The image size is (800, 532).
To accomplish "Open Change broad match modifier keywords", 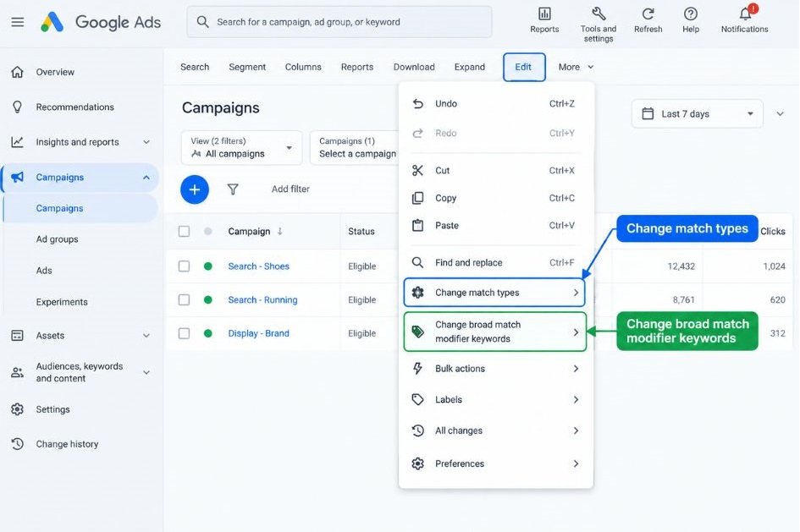I will tap(495, 332).
